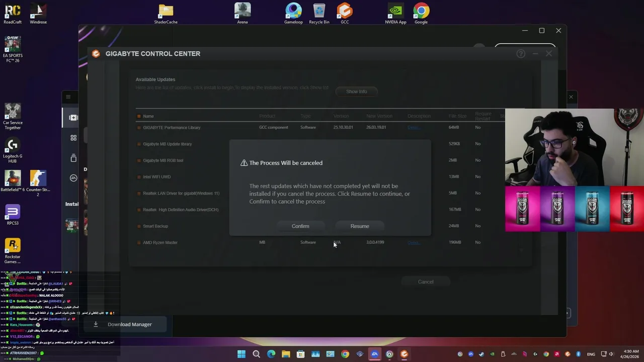
Task: Select the library stack icon in the EA app sidebar
Action: pos(73,158)
